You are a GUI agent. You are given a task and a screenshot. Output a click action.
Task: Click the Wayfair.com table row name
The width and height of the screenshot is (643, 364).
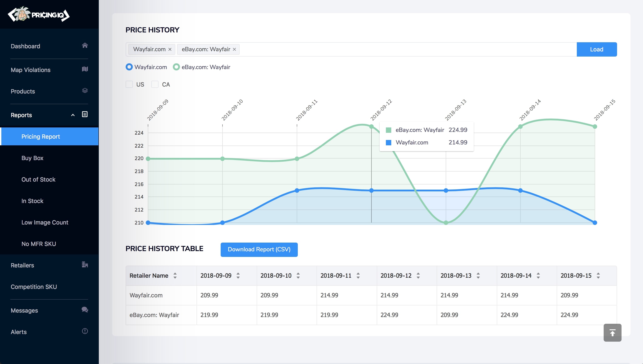pos(146,295)
